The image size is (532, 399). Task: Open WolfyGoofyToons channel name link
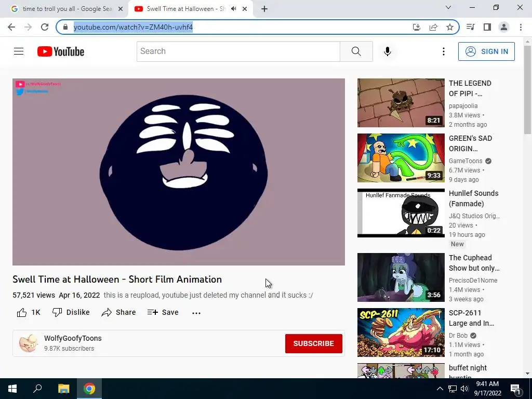pos(73,338)
